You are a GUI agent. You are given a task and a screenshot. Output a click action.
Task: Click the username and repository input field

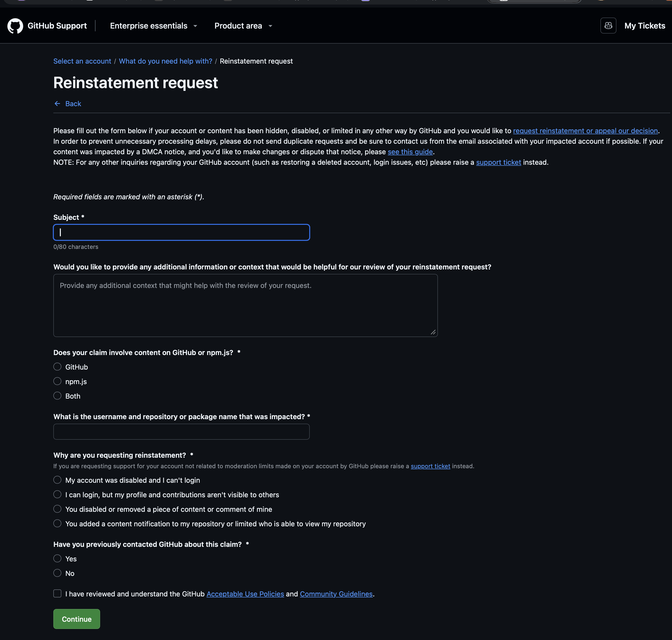182,432
